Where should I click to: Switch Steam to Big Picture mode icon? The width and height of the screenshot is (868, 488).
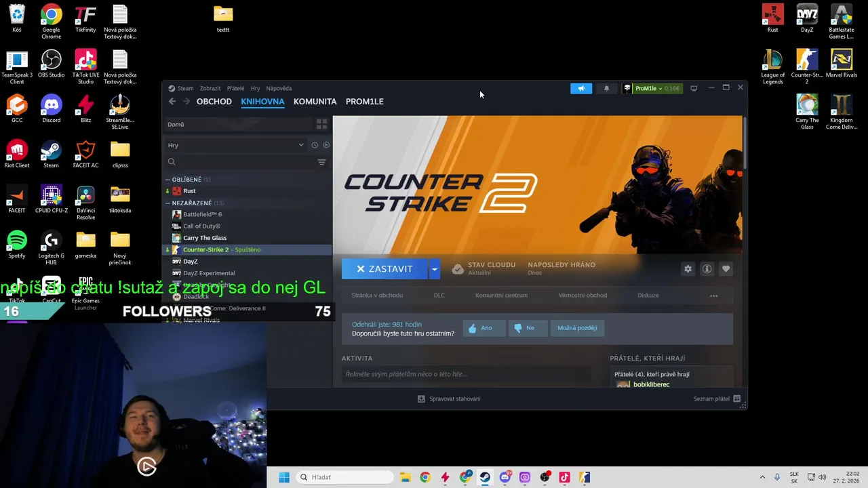tap(694, 88)
